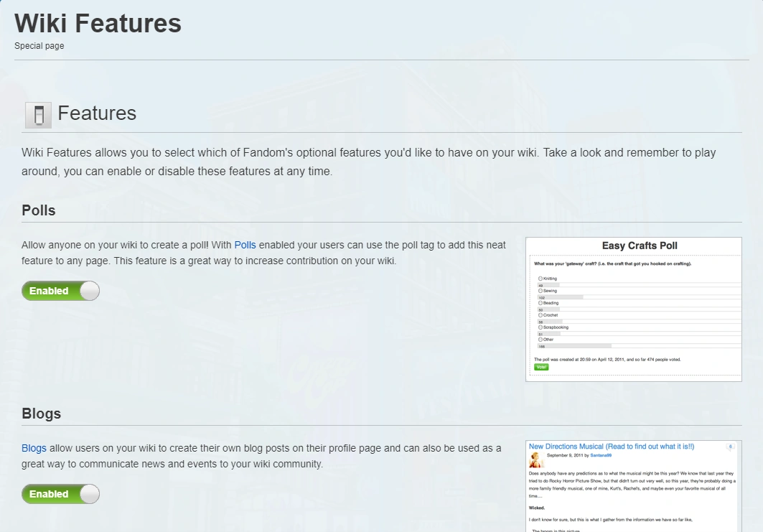Open the Polls link in description
763x532 pixels.
[x=245, y=245]
